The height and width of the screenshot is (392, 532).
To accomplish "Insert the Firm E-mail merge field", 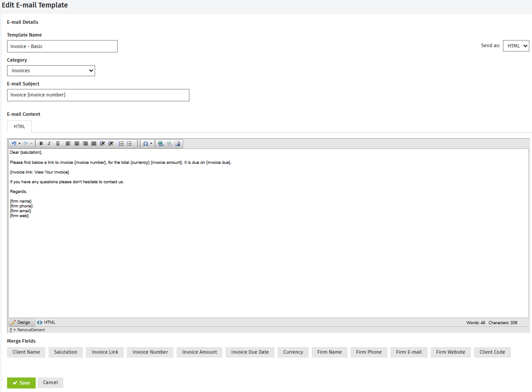I will click(x=409, y=352).
